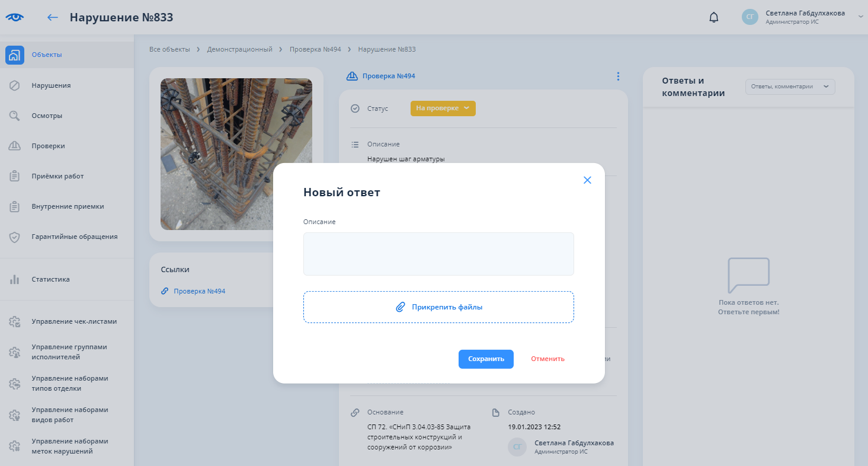Image resolution: width=868 pixels, height=466 pixels.
Task: Expand the user profile menu chevron
Action: click(x=860, y=17)
